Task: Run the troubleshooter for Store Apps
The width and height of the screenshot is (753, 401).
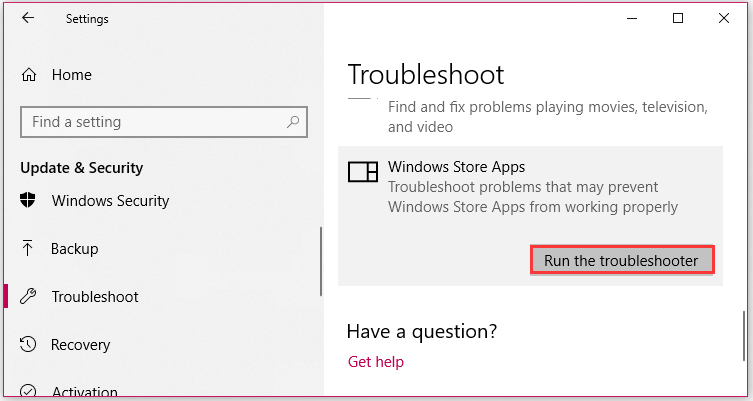Action: tap(622, 260)
